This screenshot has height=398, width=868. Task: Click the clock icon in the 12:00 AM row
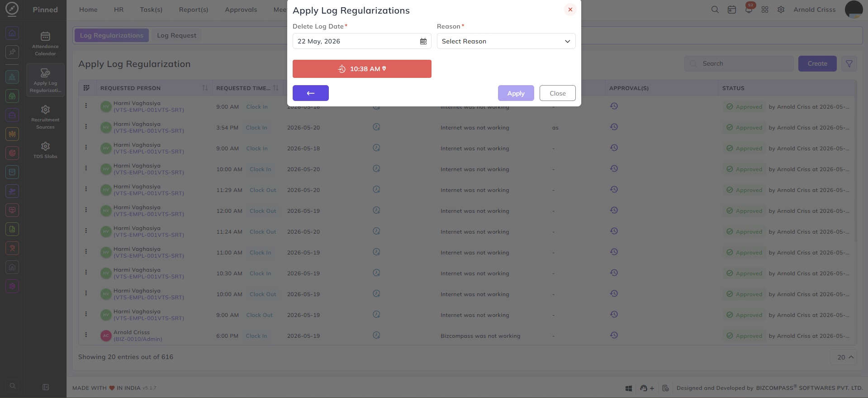tap(376, 210)
